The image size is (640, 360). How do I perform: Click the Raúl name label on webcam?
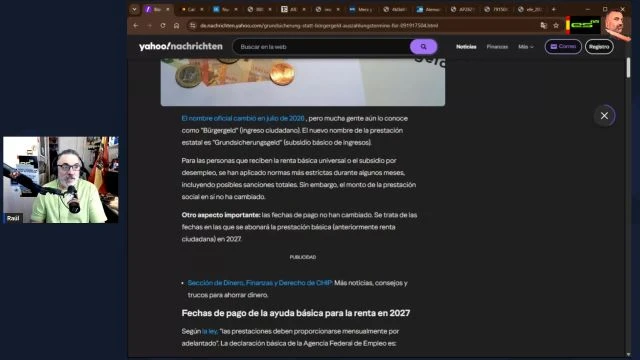pos(13,218)
